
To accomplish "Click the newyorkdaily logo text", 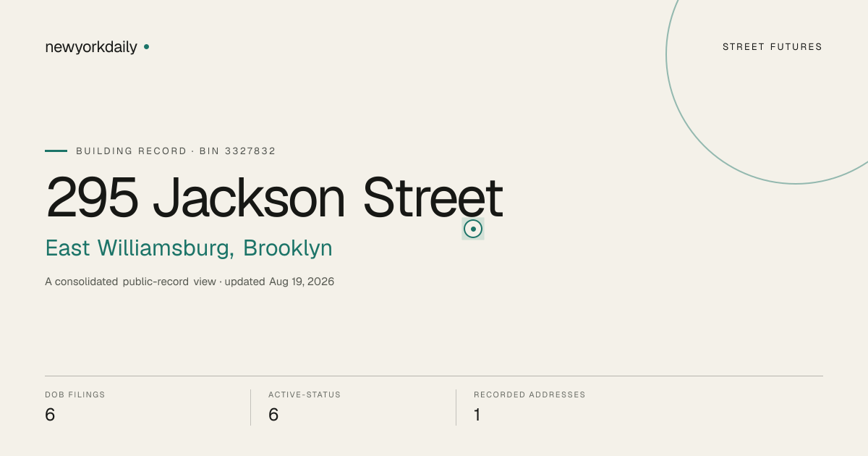I will pyautogui.click(x=91, y=47).
